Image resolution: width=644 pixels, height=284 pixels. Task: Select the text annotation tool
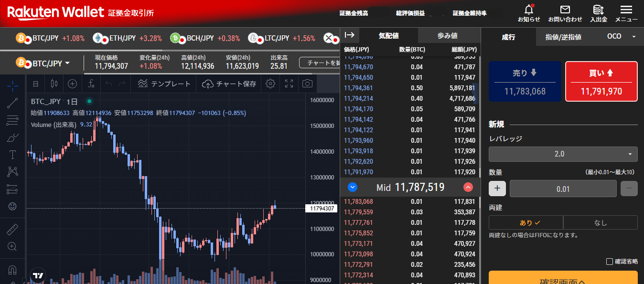pos(13,155)
